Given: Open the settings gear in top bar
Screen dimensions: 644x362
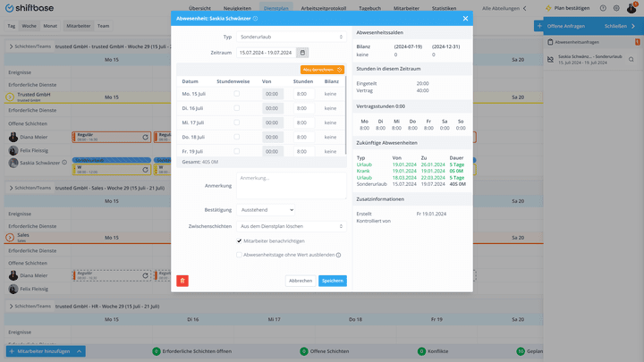Looking at the screenshot, I should tap(616, 8).
